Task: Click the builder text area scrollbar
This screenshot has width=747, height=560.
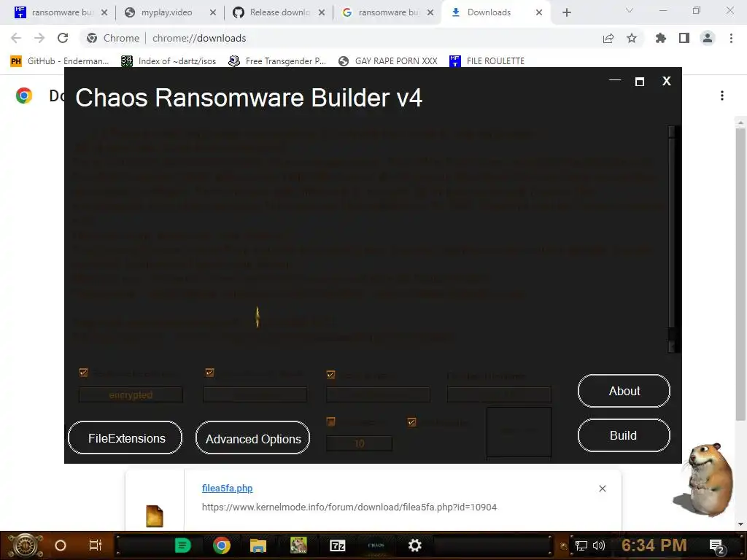Action: [672, 239]
